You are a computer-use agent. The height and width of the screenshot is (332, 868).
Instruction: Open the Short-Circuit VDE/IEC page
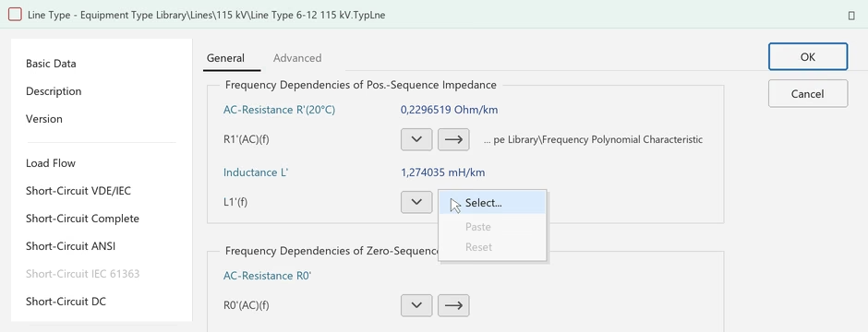click(x=78, y=191)
